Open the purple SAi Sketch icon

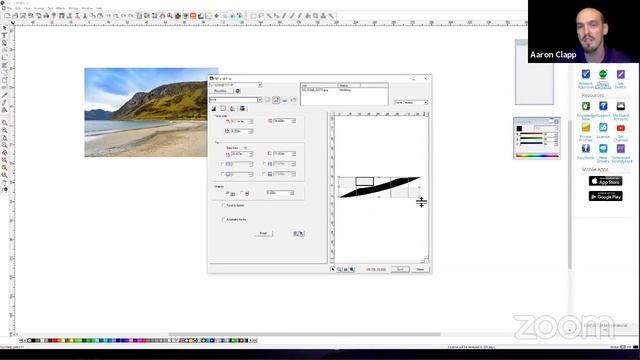click(620, 74)
